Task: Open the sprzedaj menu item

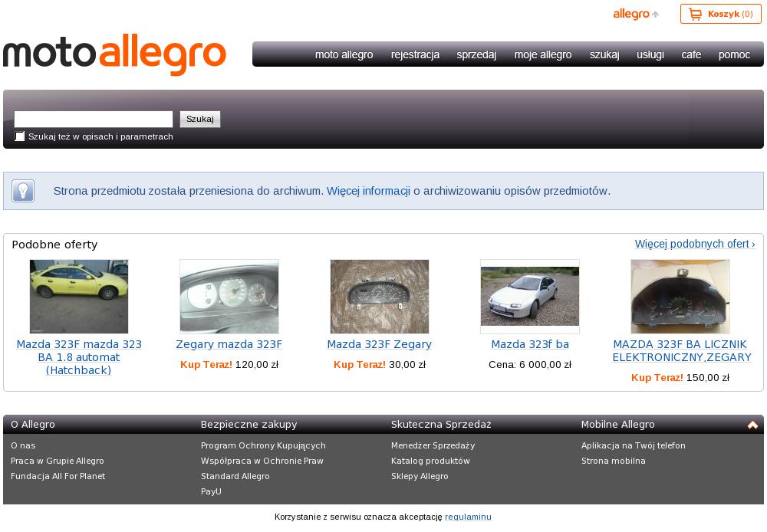Action: 476,54
